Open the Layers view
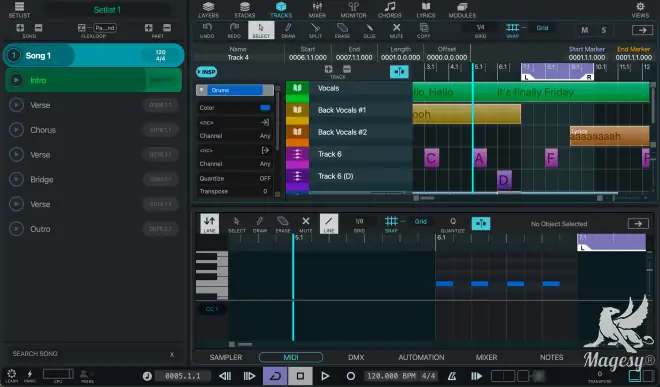The image size is (660, 387). (x=208, y=10)
